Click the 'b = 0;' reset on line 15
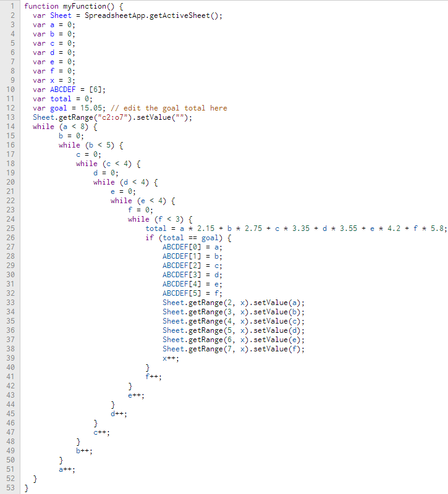This screenshot has width=448, height=494. tap(71, 136)
